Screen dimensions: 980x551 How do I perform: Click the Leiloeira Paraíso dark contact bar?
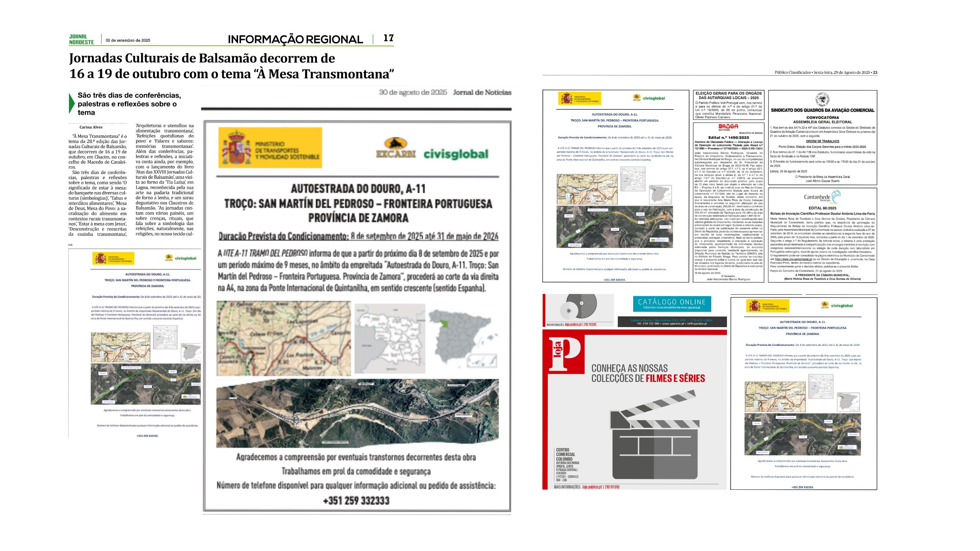coord(672,322)
